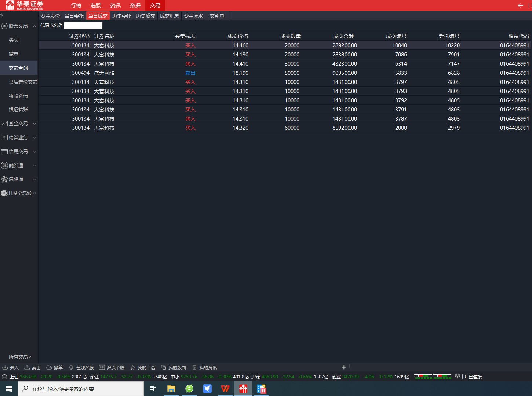Open the 资讯 top menu

[116, 5]
